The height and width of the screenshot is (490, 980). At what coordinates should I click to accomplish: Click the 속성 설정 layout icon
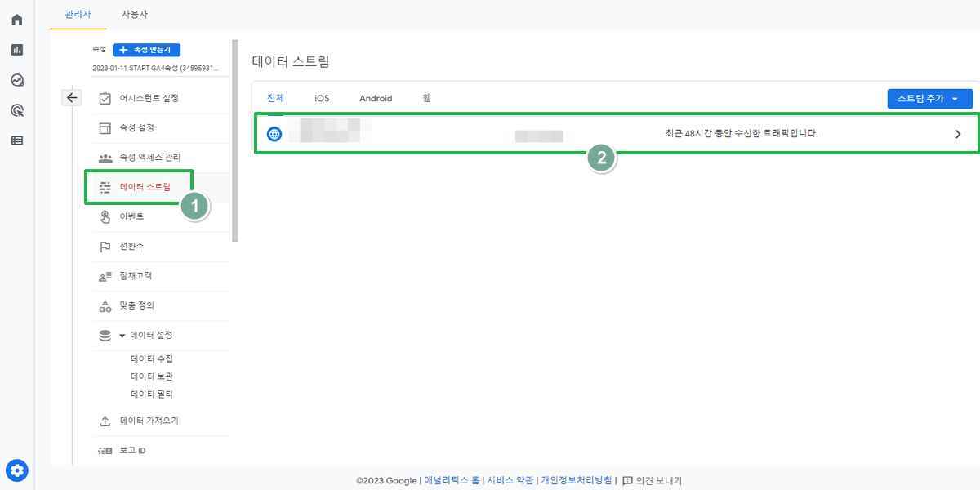[105, 128]
